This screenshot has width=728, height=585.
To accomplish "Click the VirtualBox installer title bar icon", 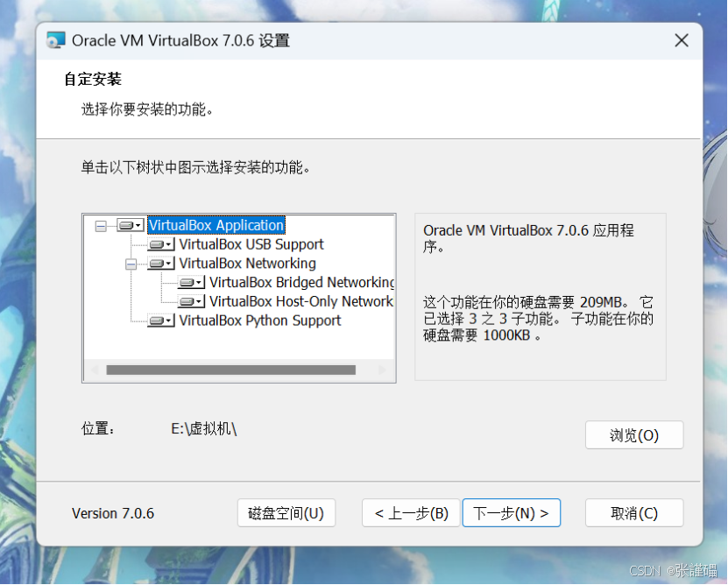I will pyautogui.click(x=55, y=41).
